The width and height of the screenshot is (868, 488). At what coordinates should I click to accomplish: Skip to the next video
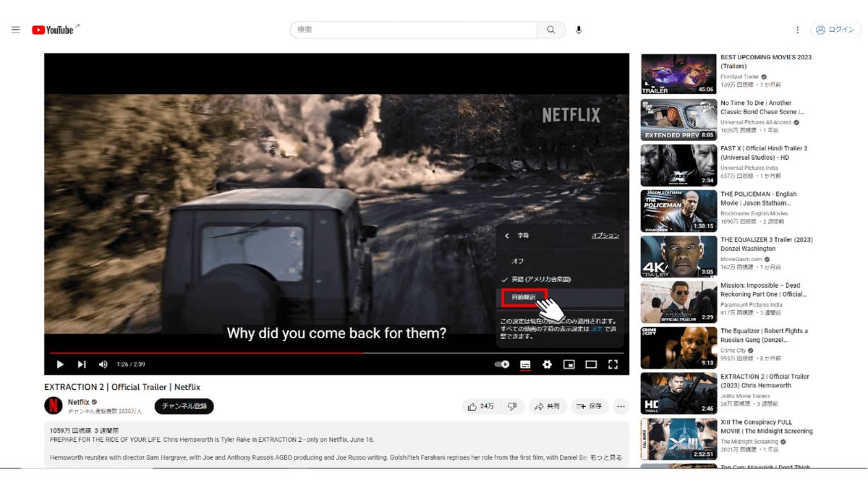82,364
